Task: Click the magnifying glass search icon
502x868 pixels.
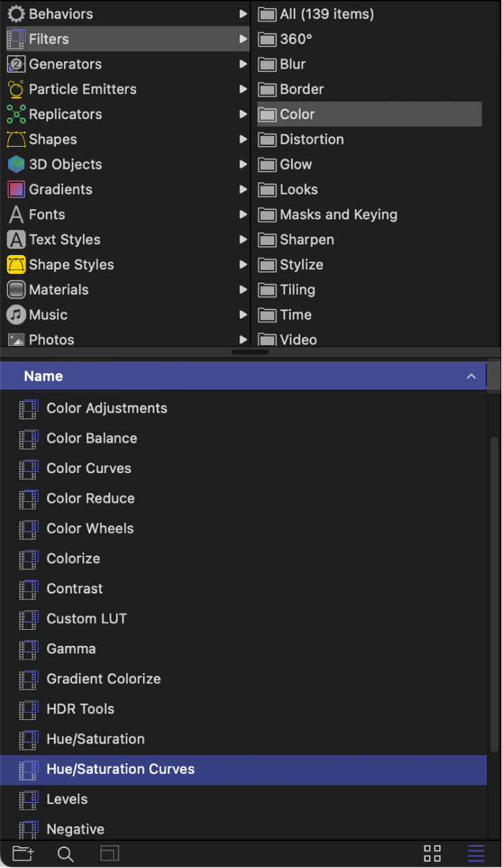Action: click(x=65, y=853)
